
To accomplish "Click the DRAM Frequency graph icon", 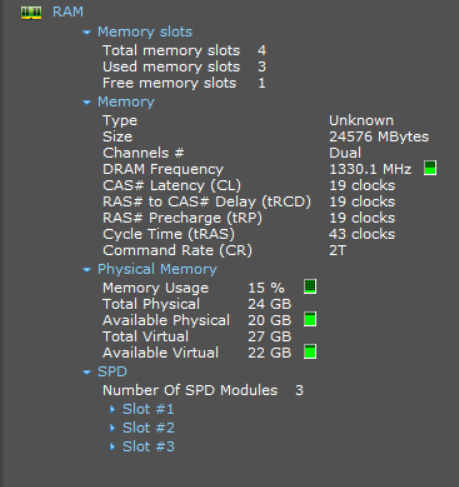I will (430, 168).
